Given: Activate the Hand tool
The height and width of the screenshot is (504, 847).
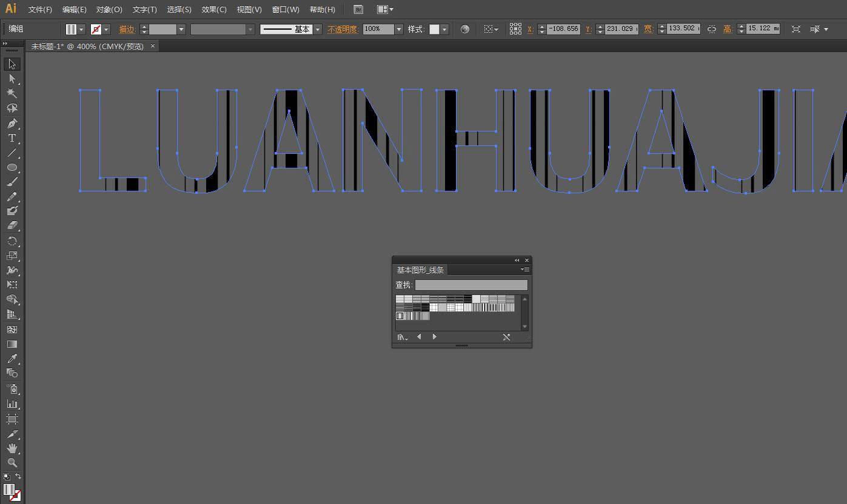Looking at the screenshot, I should [x=12, y=448].
